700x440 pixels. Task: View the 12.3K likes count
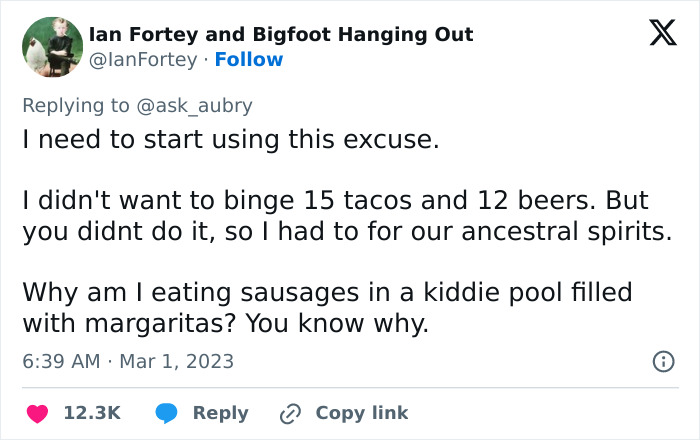click(92, 413)
